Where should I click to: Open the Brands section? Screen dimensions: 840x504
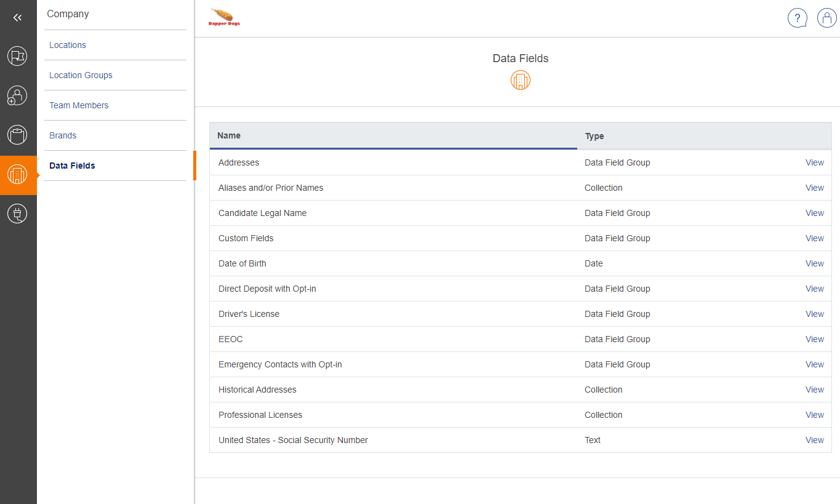pos(63,135)
